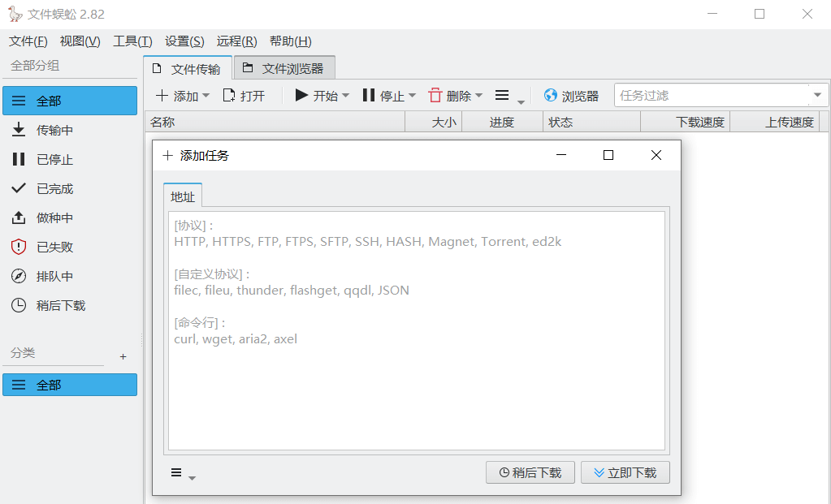Click the 停止 toolbar button
Screen dimensions: 831x504
pyautogui.click(x=383, y=96)
